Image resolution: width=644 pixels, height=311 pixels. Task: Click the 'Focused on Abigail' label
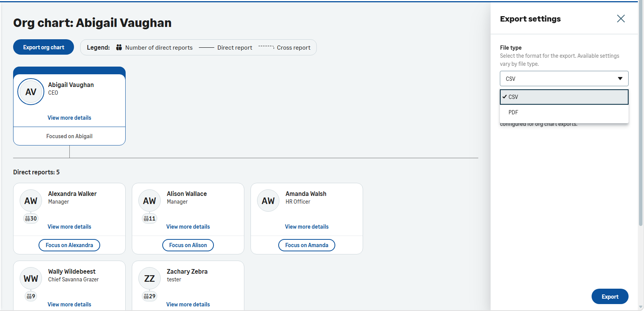tap(69, 136)
